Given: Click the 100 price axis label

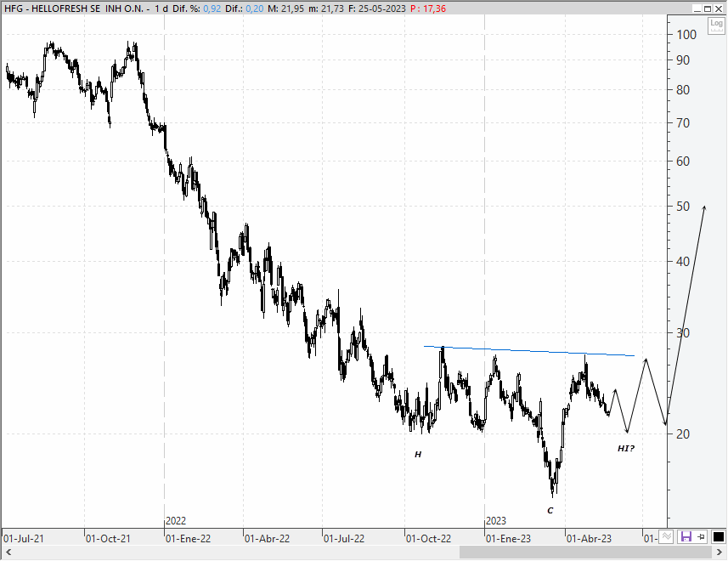Looking at the screenshot, I should pos(686,34).
